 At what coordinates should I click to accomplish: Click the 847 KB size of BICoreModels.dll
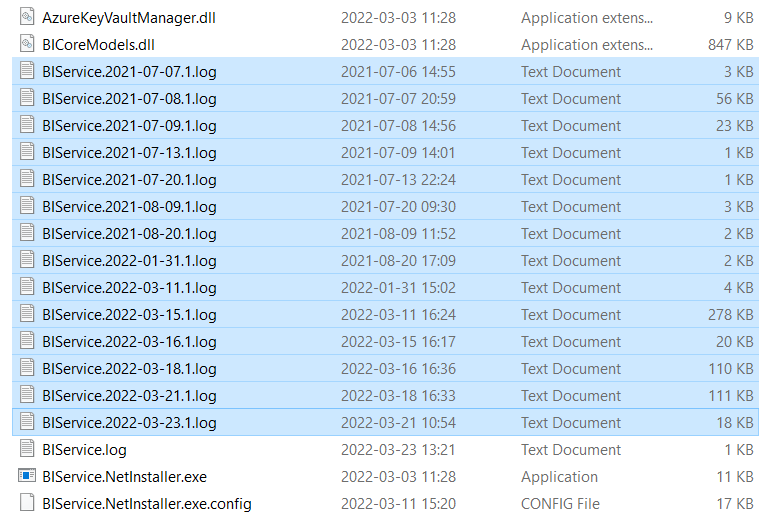[x=730, y=45]
